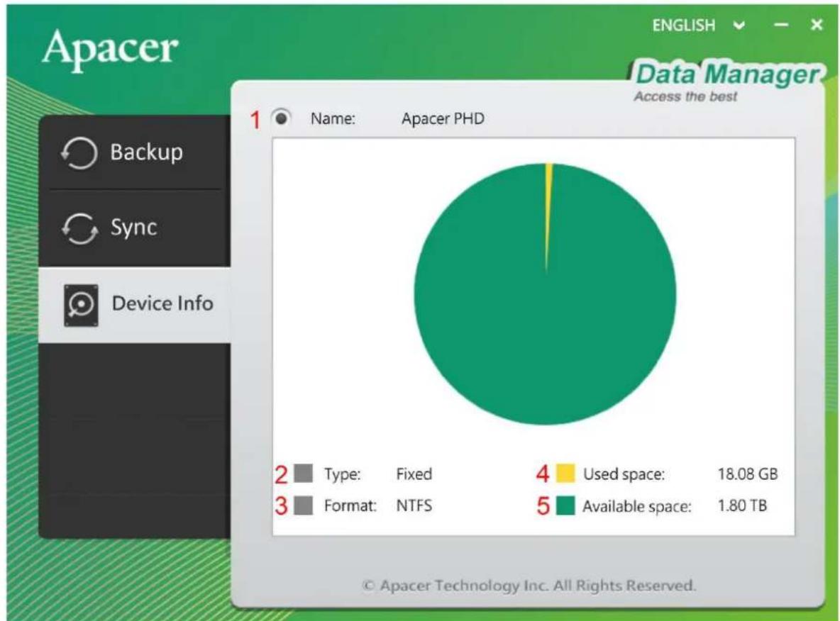
Task: Switch to the Sync section
Action: [x=135, y=228]
